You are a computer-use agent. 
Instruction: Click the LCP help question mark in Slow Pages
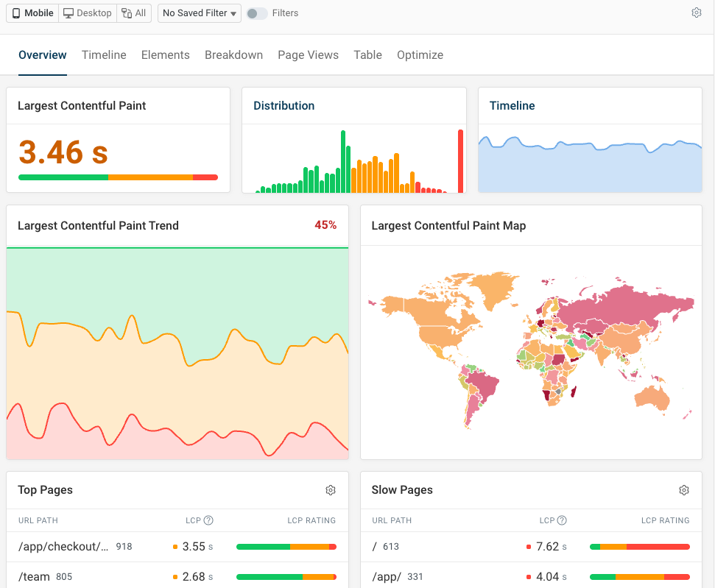[563, 520]
